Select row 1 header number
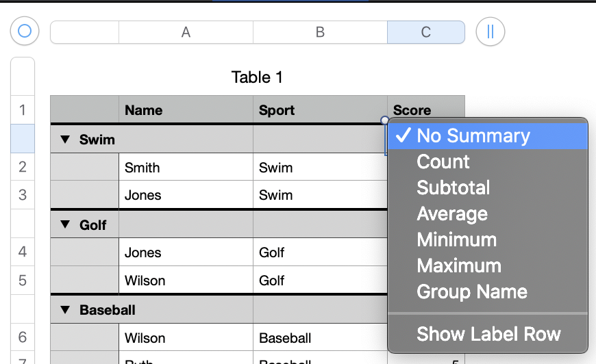The height and width of the screenshot is (364, 596). click(23, 110)
